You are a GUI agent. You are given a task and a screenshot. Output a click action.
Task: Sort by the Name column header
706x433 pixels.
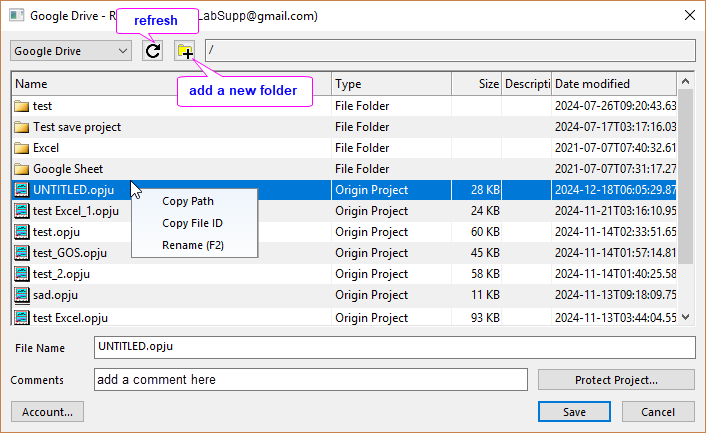171,84
